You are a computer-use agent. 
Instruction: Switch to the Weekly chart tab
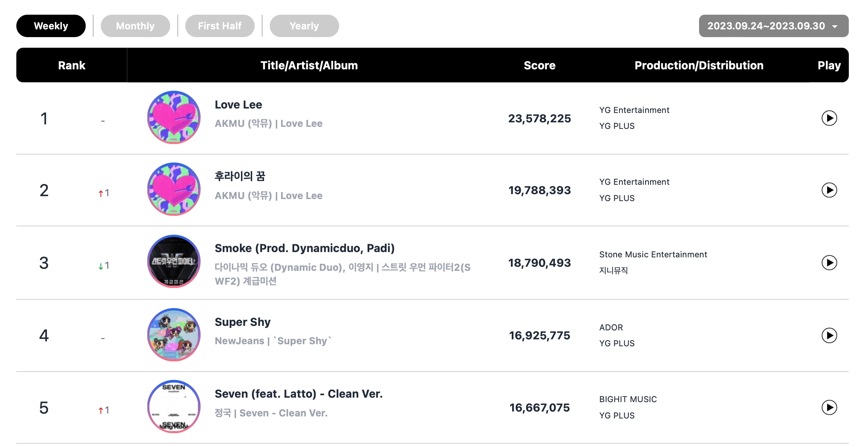coord(51,26)
